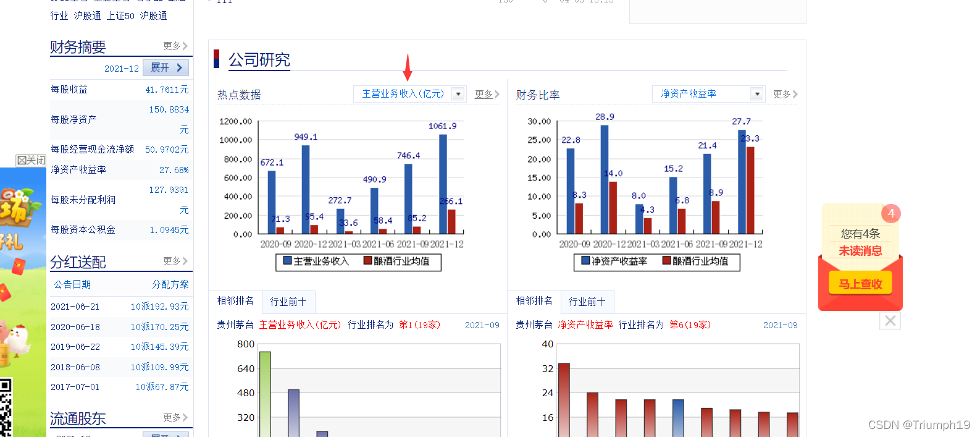This screenshot has height=437, width=980.
Task: Click the blue bar in ROE ranking chart
Action: [678, 418]
